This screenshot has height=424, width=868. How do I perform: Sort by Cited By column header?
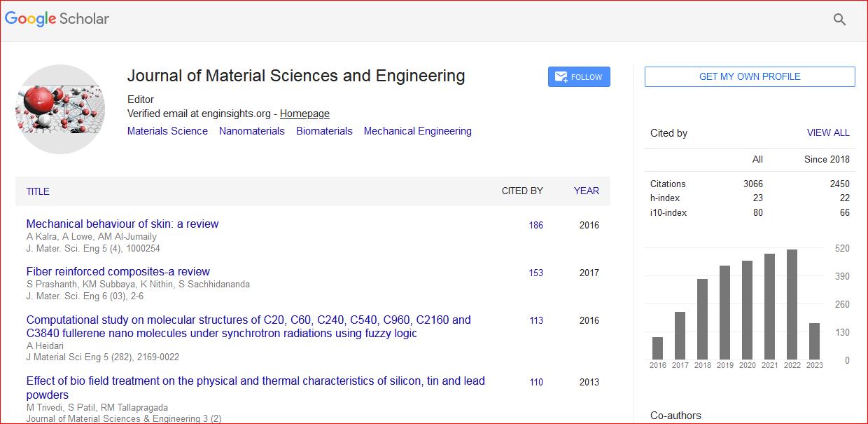[521, 191]
